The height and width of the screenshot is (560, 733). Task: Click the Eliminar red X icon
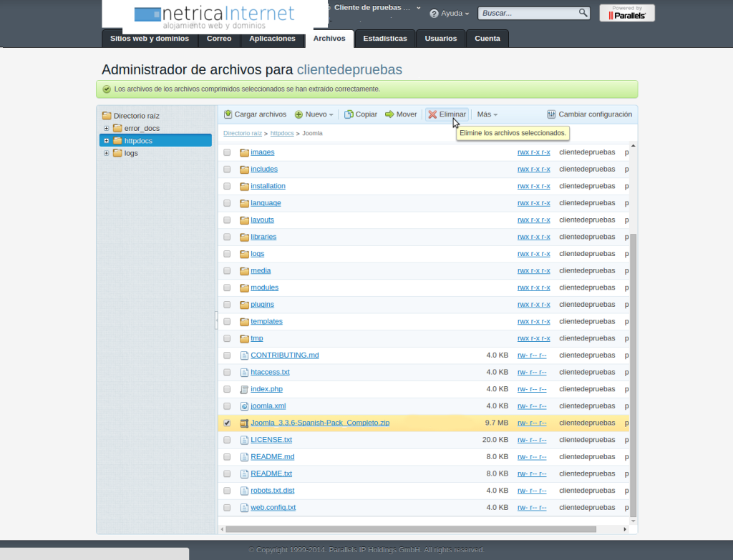click(x=432, y=114)
